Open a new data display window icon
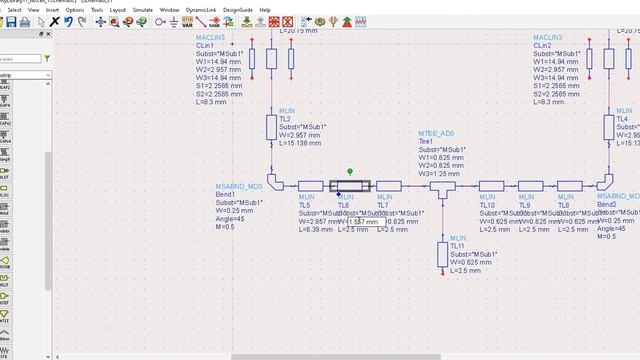 (x=361, y=22)
